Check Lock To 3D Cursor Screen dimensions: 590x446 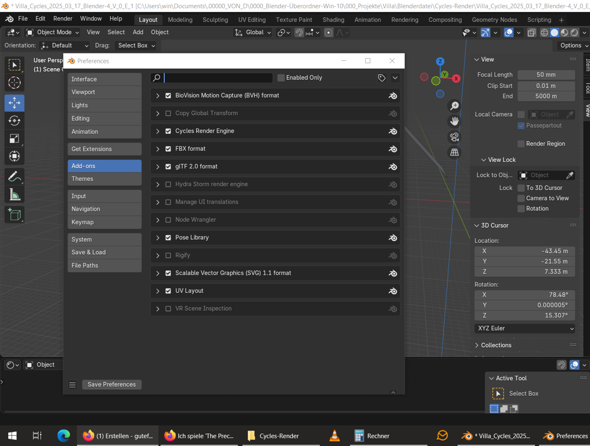(x=521, y=188)
